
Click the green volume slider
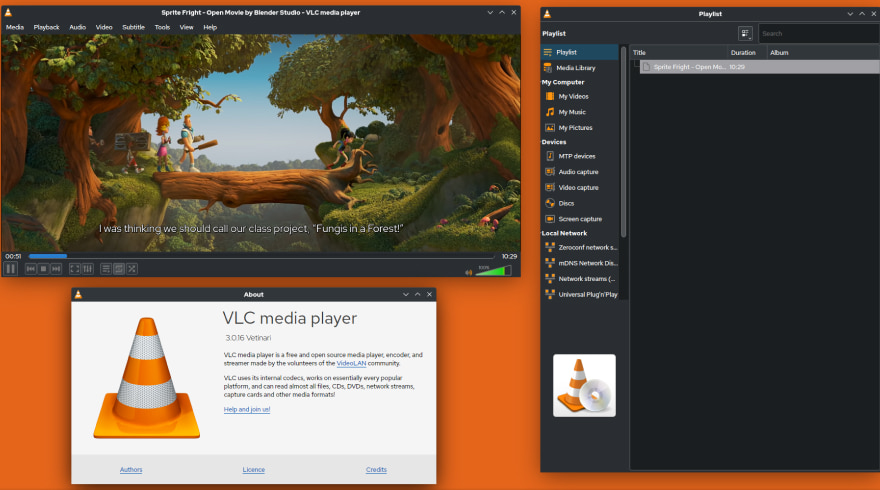click(x=493, y=271)
